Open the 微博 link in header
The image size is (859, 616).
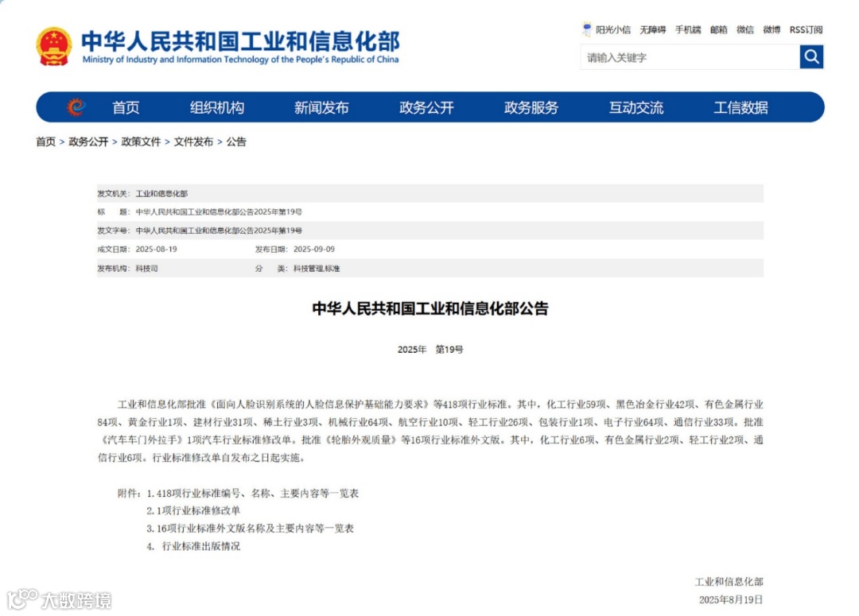coord(772,29)
